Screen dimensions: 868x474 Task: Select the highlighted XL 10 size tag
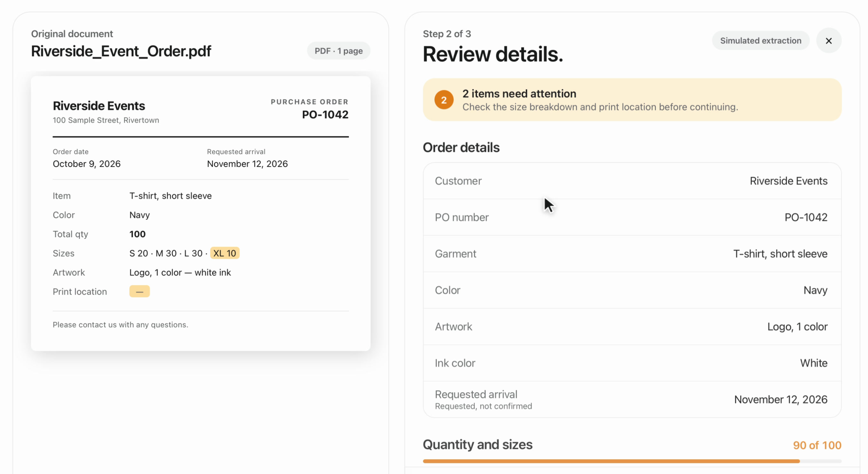coord(225,253)
